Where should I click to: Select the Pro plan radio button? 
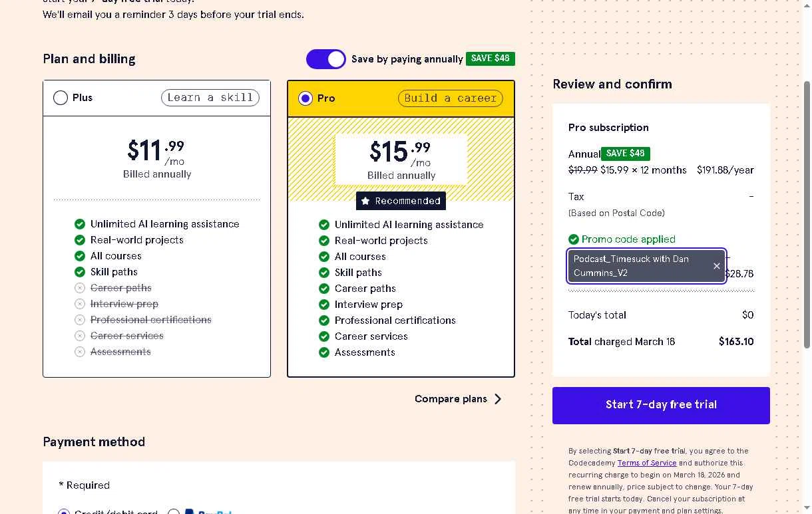click(305, 98)
